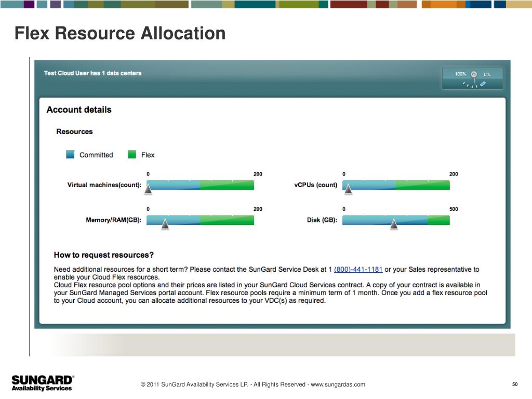Viewport: 532px width, 399px height.
Task: Click the Memory/RAM slider handle
Action: [165, 223]
